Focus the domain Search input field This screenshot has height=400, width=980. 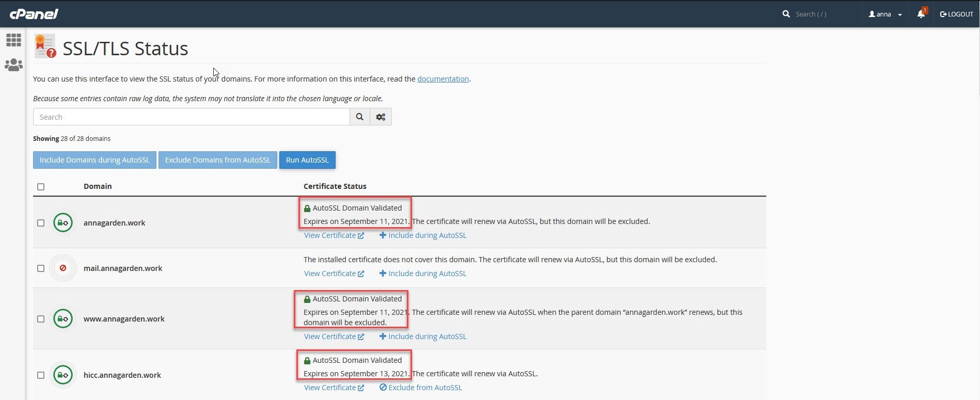click(x=191, y=117)
